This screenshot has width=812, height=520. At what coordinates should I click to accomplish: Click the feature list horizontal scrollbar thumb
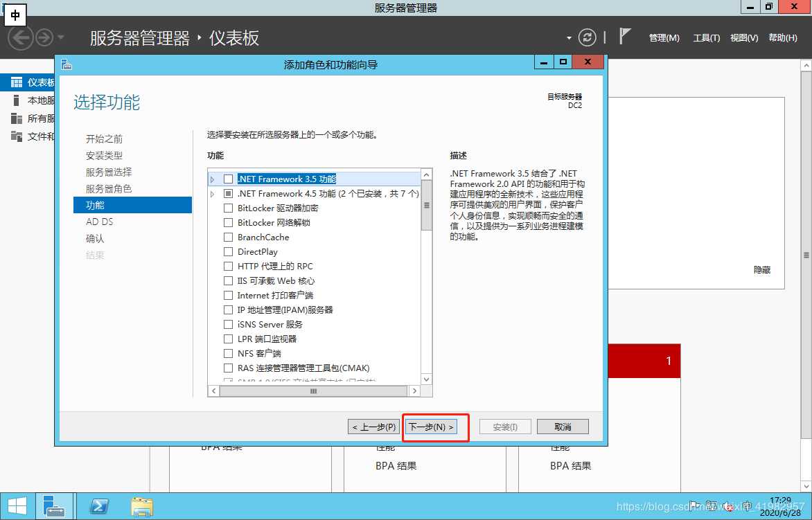click(313, 391)
